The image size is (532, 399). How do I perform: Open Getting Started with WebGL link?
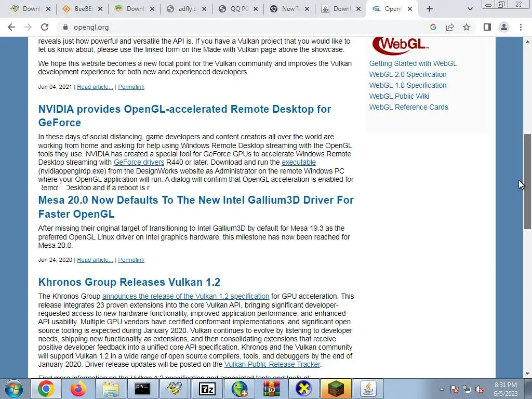[413, 63]
